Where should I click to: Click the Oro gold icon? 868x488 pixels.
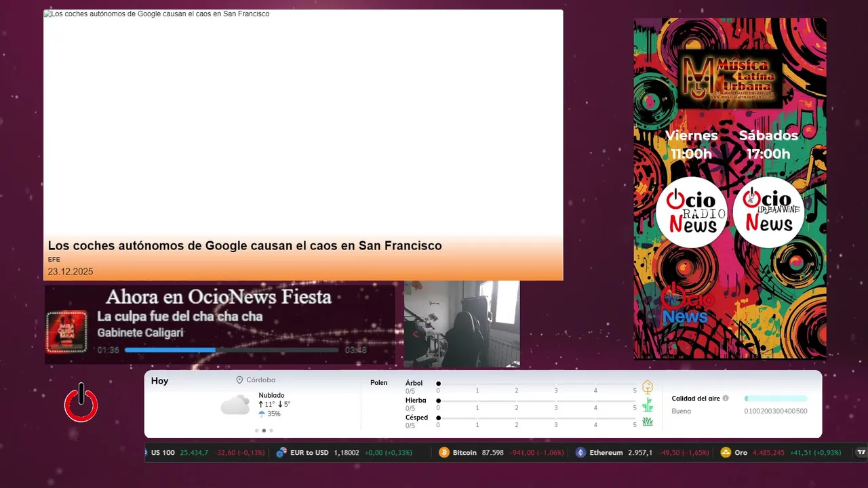(x=726, y=453)
